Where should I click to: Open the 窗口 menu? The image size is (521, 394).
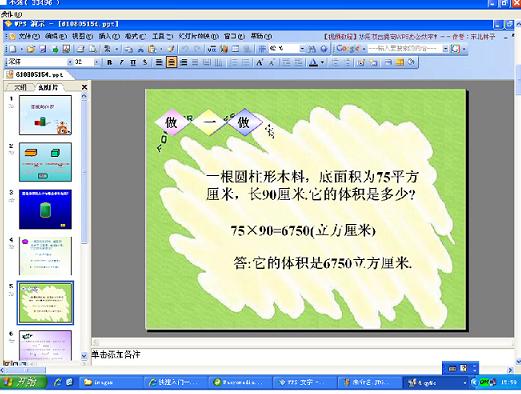coord(234,36)
